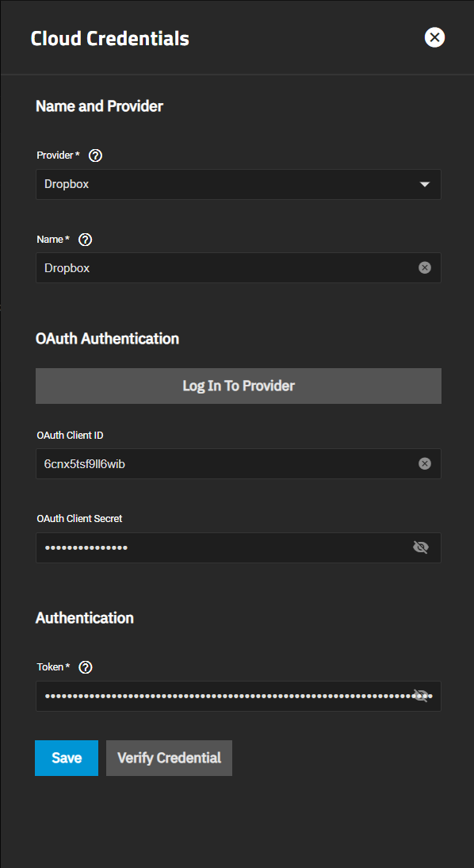Verify Credential before saving
Image resolution: width=474 pixels, height=868 pixels.
(170, 758)
